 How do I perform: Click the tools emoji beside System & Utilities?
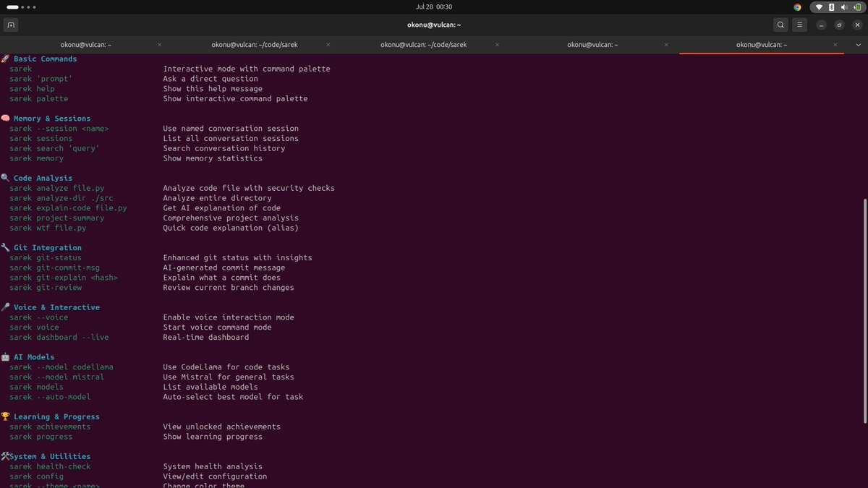click(x=5, y=456)
